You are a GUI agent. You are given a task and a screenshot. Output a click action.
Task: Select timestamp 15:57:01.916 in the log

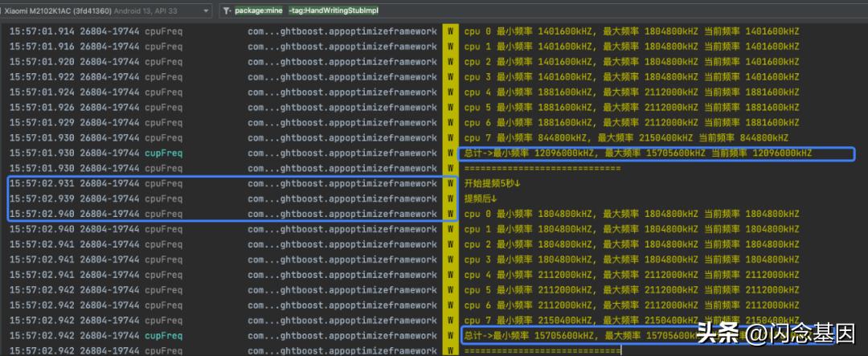(x=42, y=47)
